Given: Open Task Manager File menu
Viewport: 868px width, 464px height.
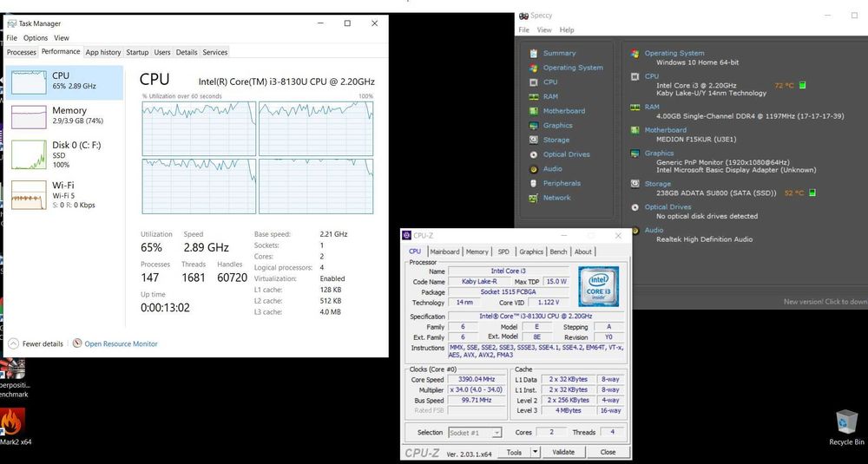Looking at the screenshot, I should click(x=11, y=37).
